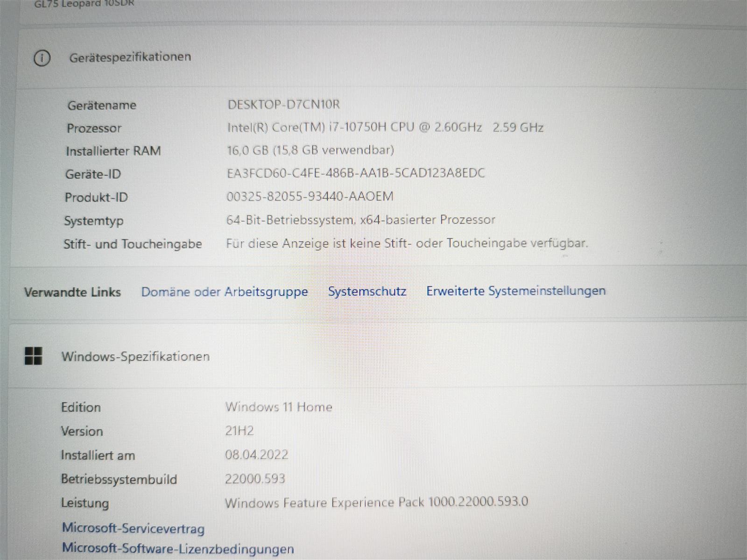Open the Systemschutz link
The width and height of the screenshot is (747, 560).
pyautogui.click(x=367, y=291)
